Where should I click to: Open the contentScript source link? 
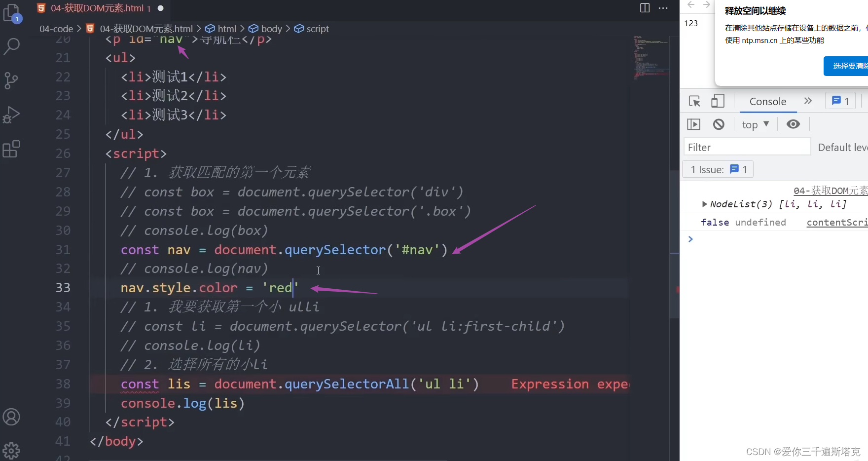pyautogui.click(x=836, y=222)
